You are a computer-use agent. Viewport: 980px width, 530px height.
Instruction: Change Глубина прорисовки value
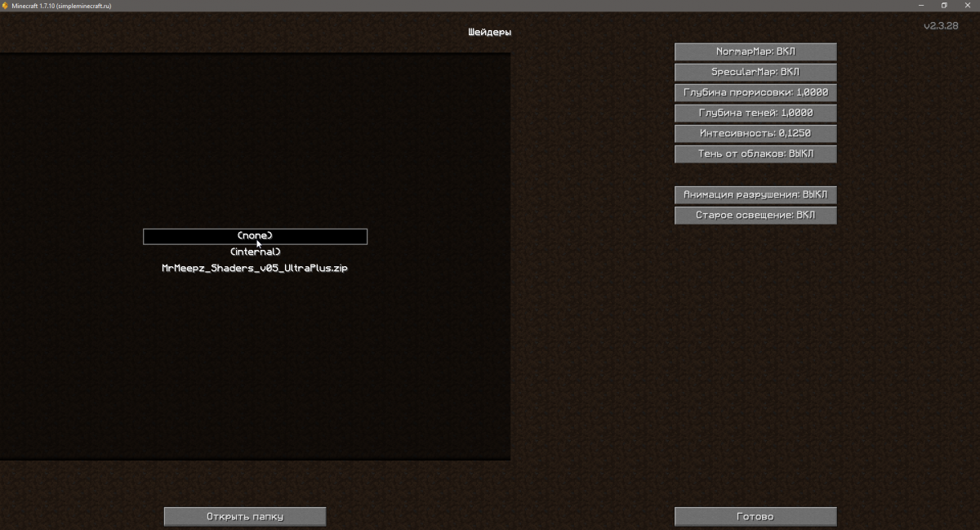[755, 92]
